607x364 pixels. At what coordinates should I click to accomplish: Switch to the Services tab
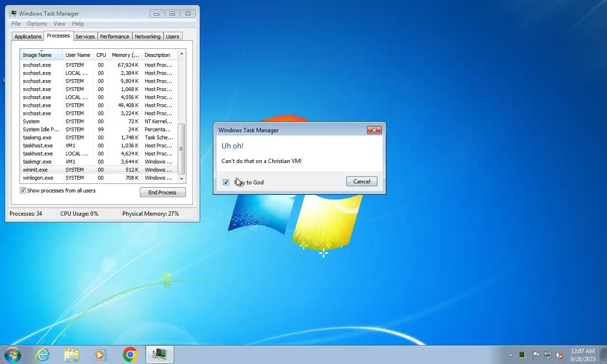pos(85,36)
